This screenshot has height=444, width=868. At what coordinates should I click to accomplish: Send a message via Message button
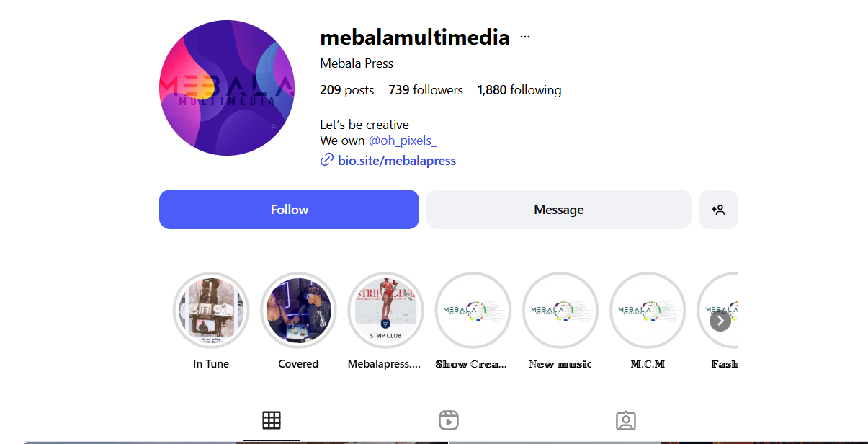click(559, 210)
